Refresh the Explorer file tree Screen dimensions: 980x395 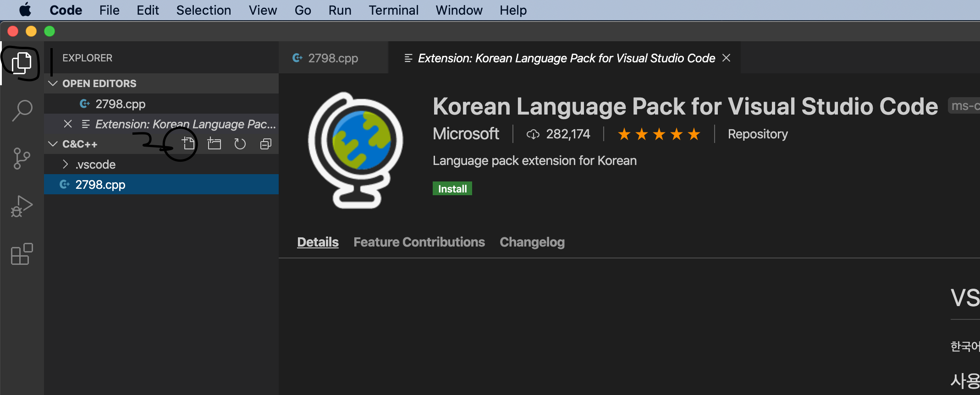[x=240, y=144]
